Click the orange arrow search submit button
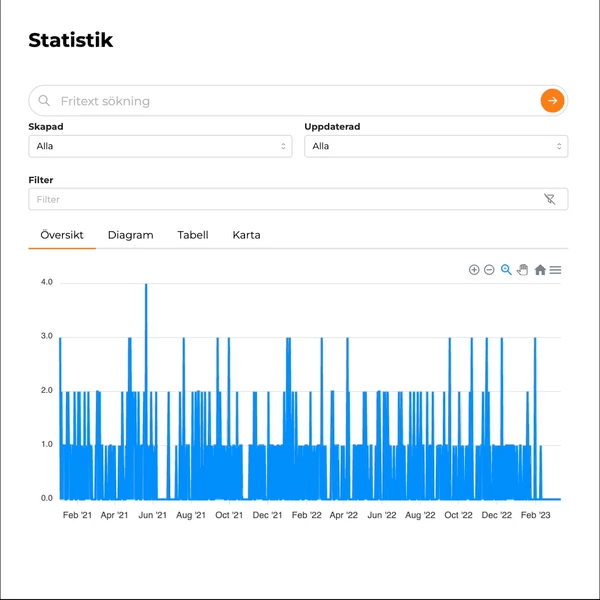The height and width of the screenshot is (600, 600). click(x=552, y=101)
